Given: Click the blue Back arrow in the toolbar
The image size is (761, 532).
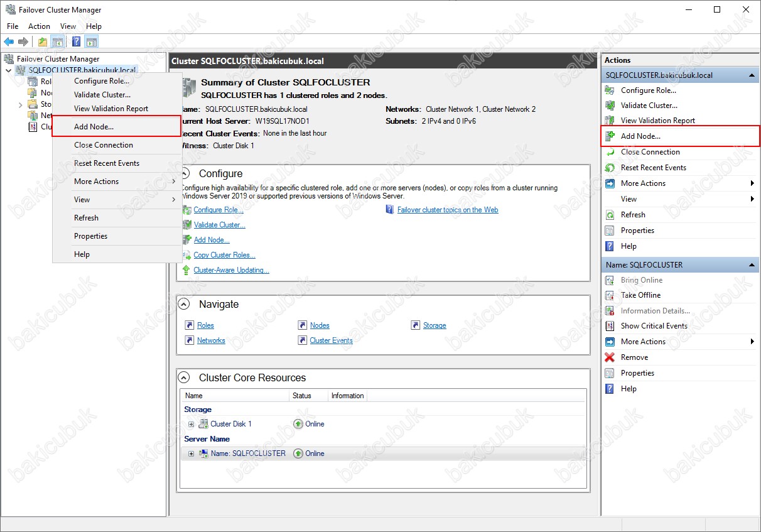Looking at the screenshot, I should point(9,42).
